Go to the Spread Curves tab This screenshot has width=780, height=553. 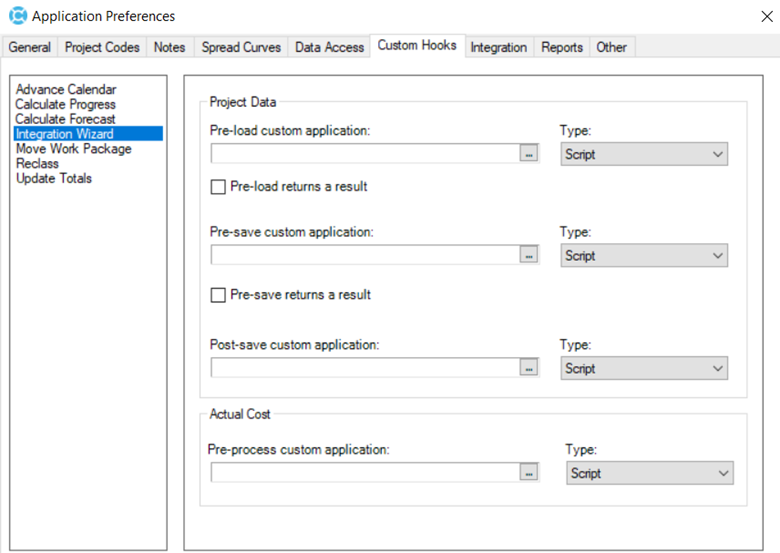point(241,47)
